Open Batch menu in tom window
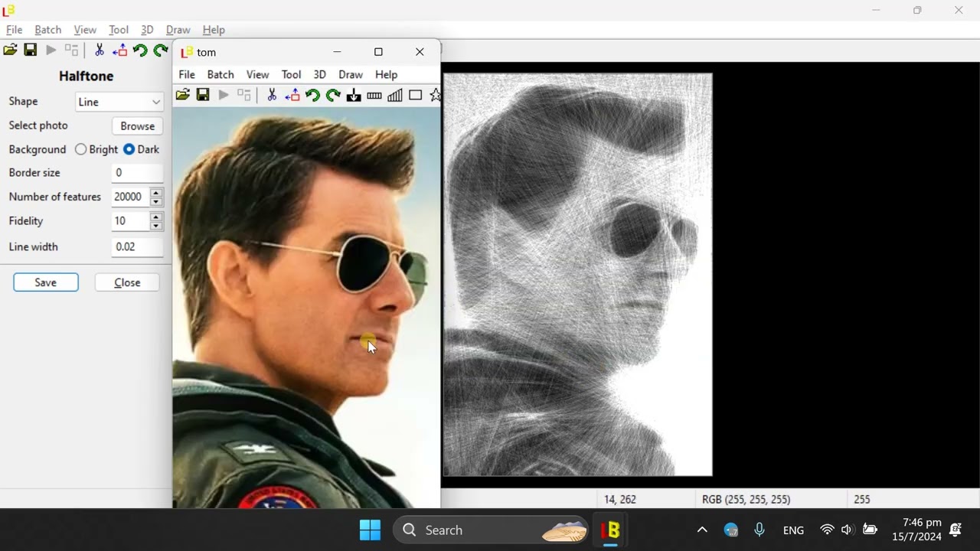This screenshot has width=980, height=551. [220, 74]
